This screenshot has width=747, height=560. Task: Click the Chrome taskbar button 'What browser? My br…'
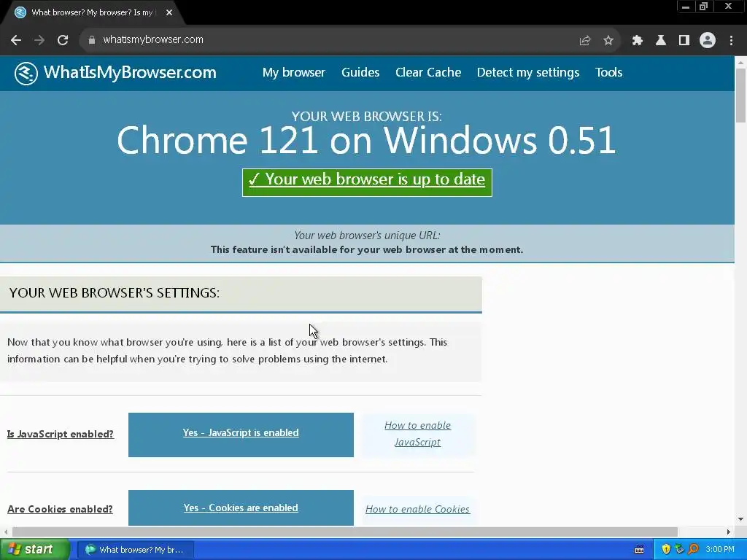pyautogui.click(x=135, y=550)
